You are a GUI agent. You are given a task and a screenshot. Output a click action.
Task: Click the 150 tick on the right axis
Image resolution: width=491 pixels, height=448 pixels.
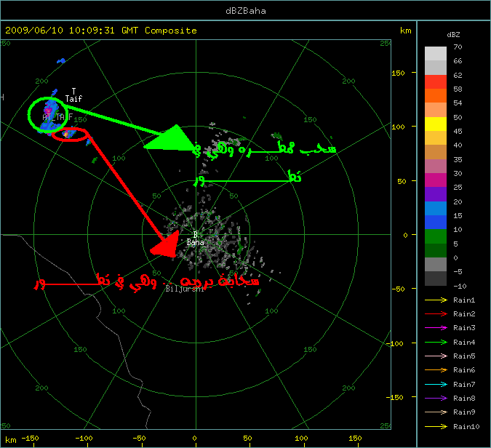[x=398, y=73]
